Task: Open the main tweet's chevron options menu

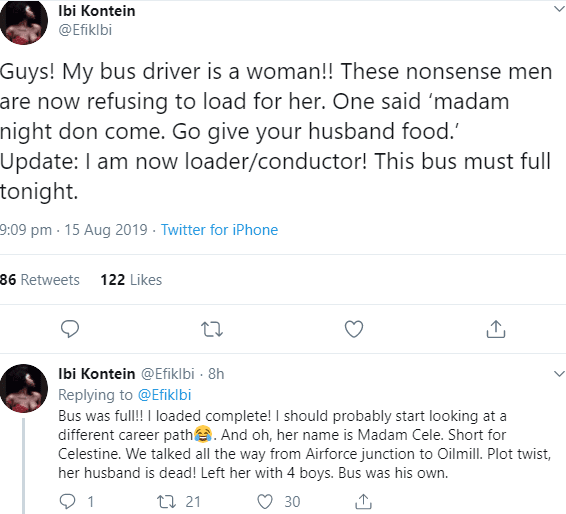Action: 560,9
